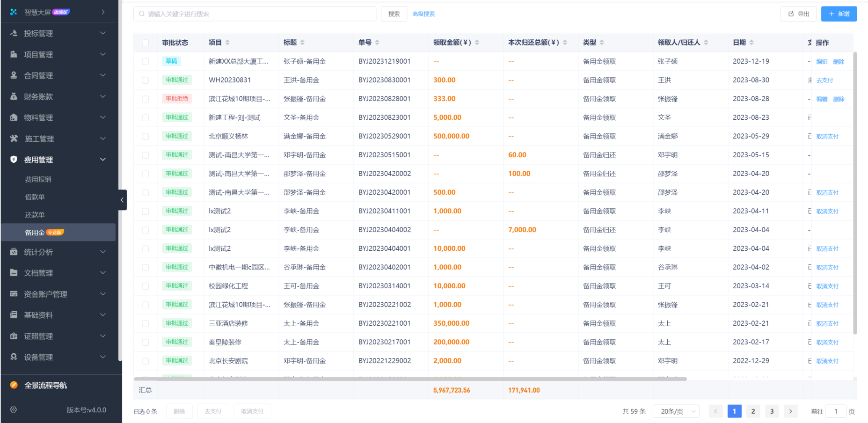Select the checkbox for 北京顺义杨林
Viewport: 868px width, 423px height.
click(x=145, y=136)
